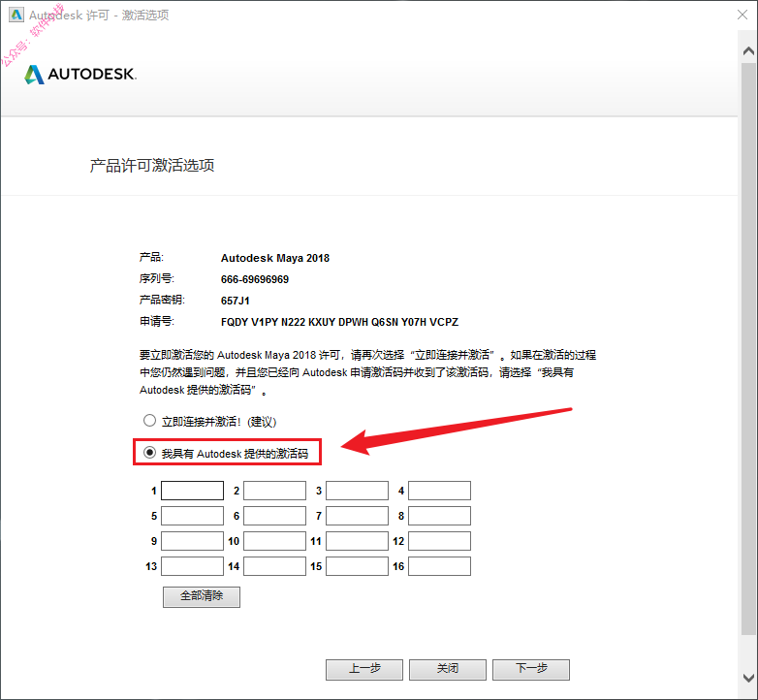Close the Autodesk license window
The width and height of the screenshot is (758, 700).
(742, 15)
